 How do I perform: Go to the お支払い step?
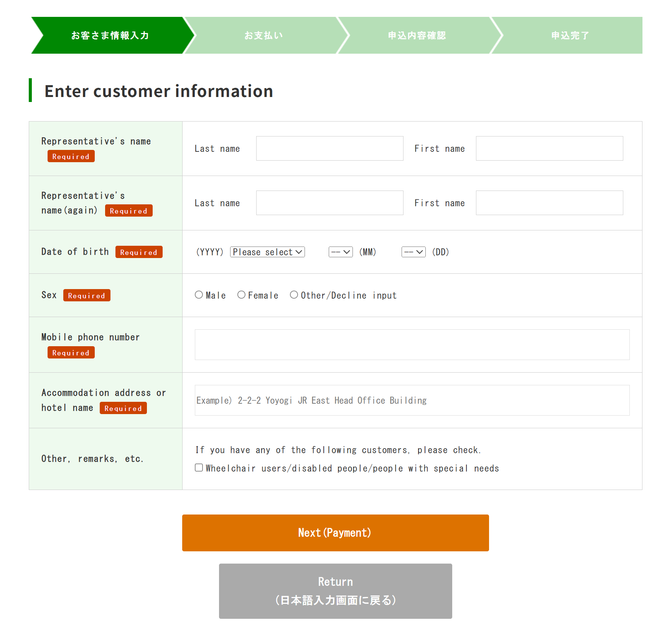264,35
